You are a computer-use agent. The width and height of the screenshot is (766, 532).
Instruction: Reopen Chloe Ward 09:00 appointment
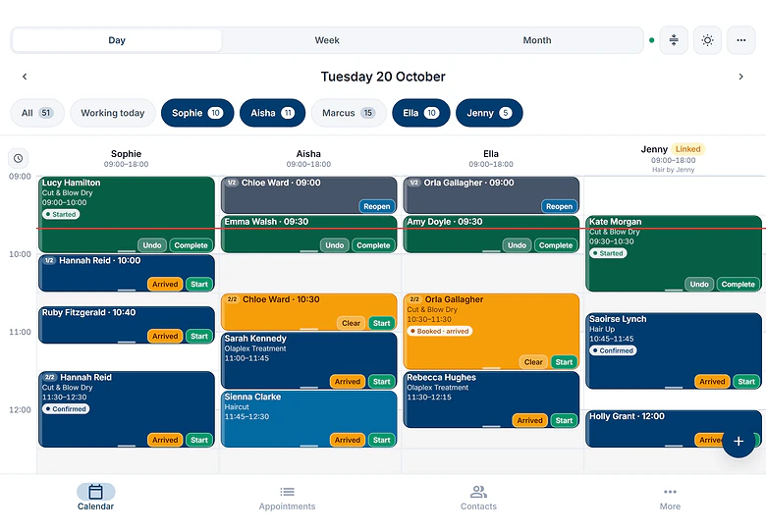point(377,206)
